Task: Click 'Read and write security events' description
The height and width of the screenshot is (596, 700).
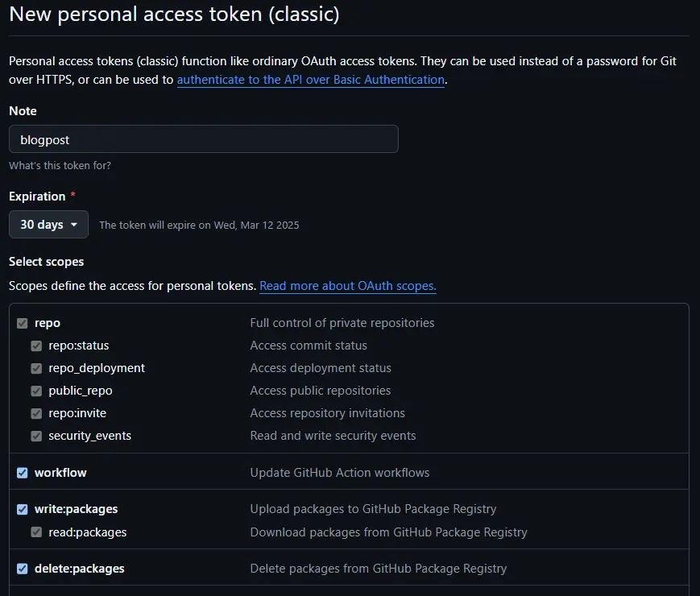Action: pos(333,436)
